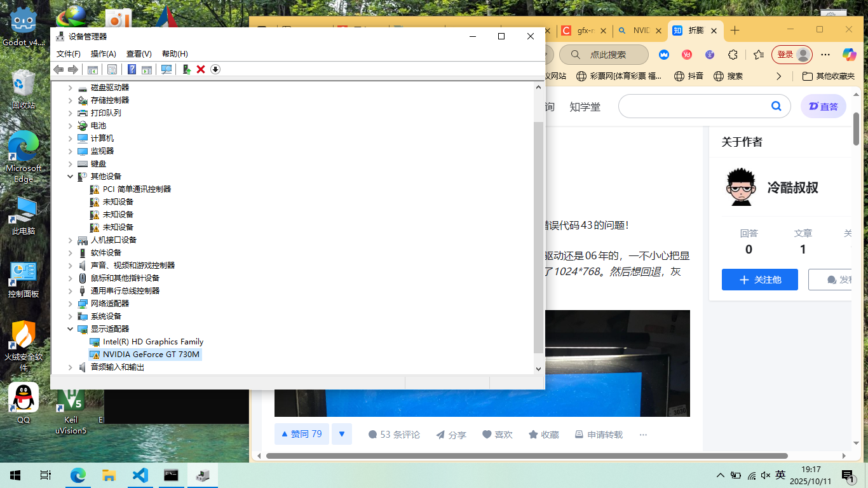Click the 抖音 bookmark
868x488 pixels.
coord(689,76)
